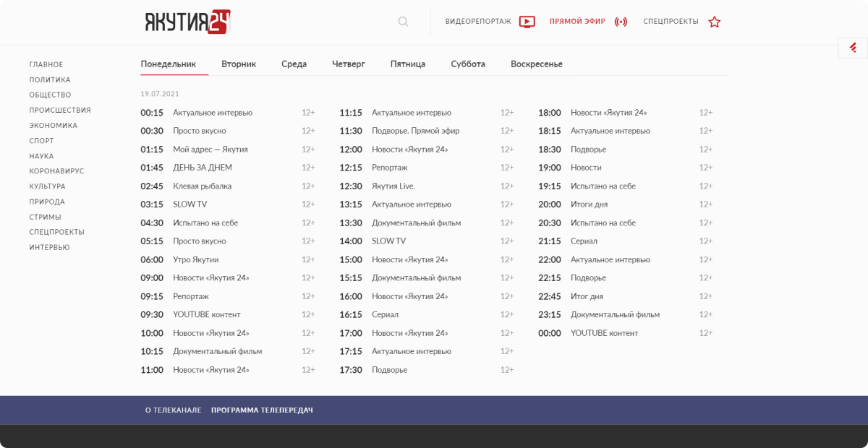This screenshot has width=868, height=448.
Task: Open the Якутия 24 logo homepage
Action: [x=187, y=22]
